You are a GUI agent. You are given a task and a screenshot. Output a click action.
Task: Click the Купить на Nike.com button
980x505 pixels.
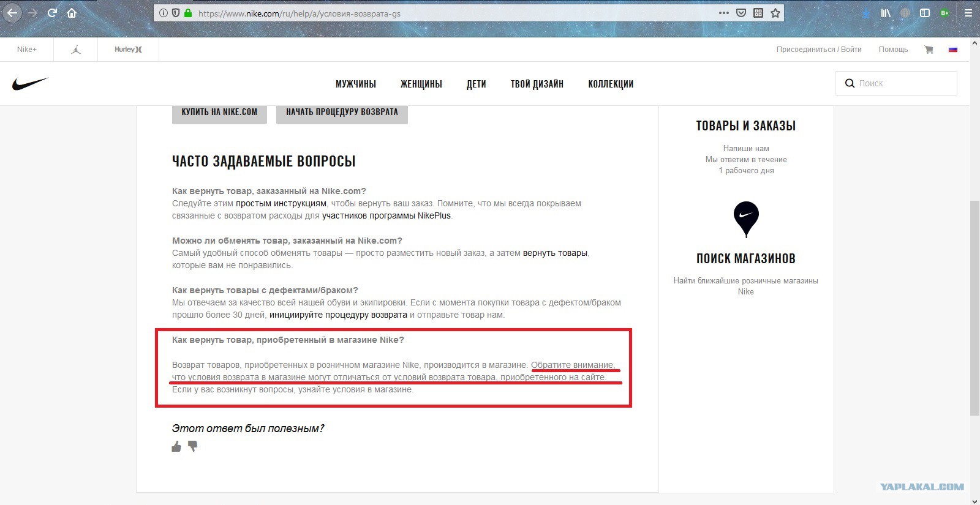[219, 113]
